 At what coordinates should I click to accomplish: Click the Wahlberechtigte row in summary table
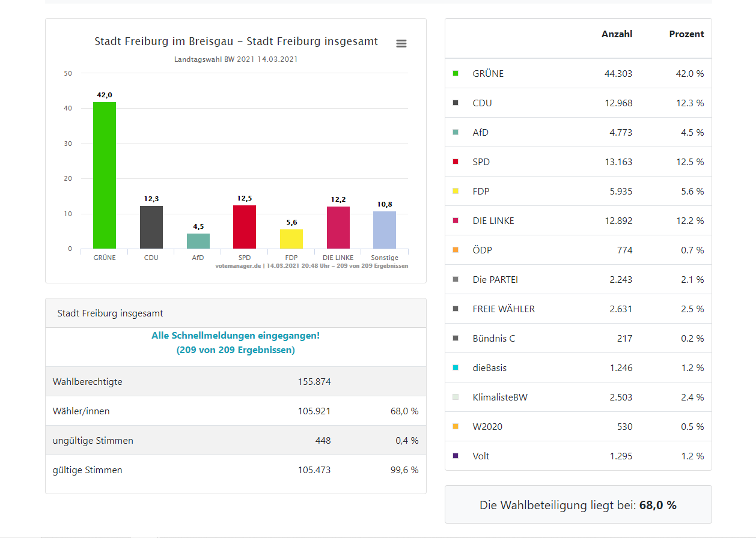[x=236, y=381]
